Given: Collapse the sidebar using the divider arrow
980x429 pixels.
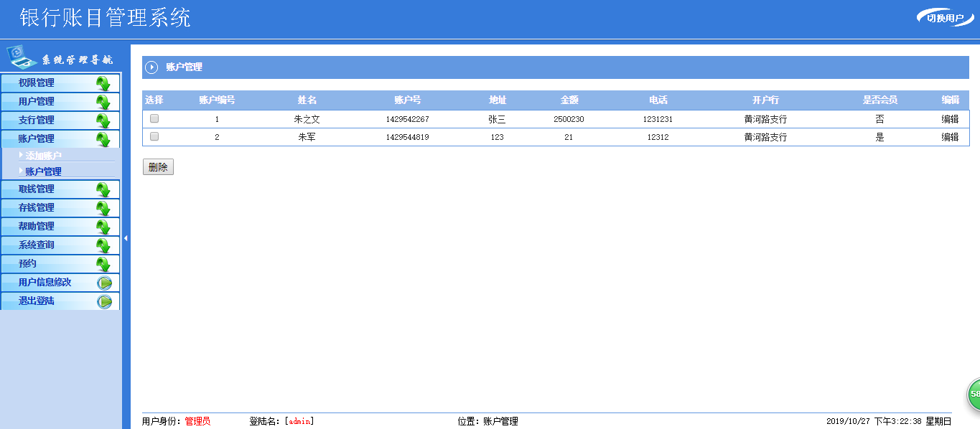Looking at the screenshot, I should tap(126, 237).
